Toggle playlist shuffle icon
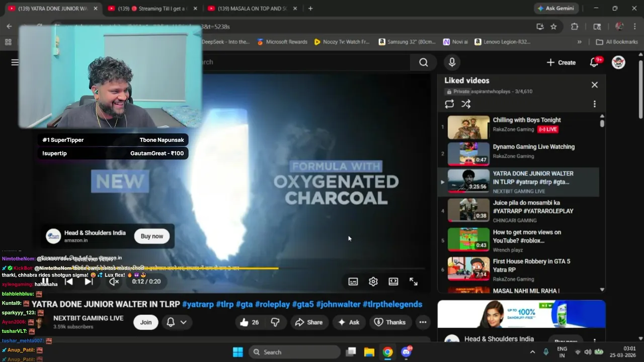The image size is (644, 362). tap(466, 104)
